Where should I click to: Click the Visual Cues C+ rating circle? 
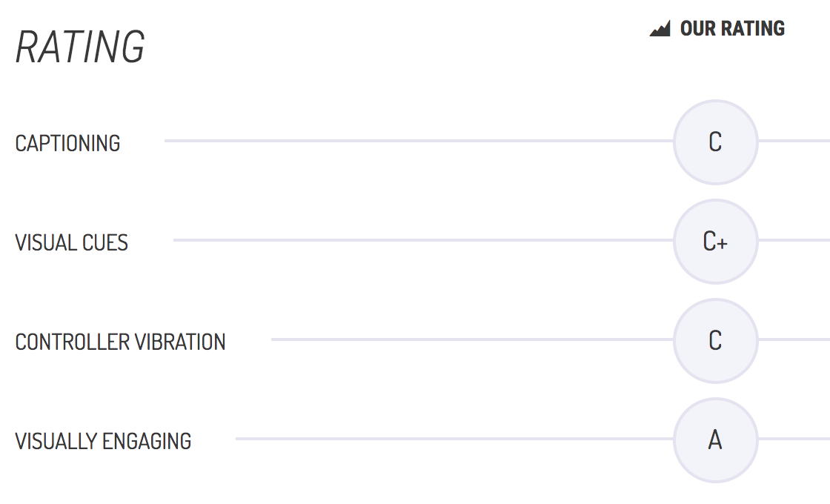coord(716,242)
